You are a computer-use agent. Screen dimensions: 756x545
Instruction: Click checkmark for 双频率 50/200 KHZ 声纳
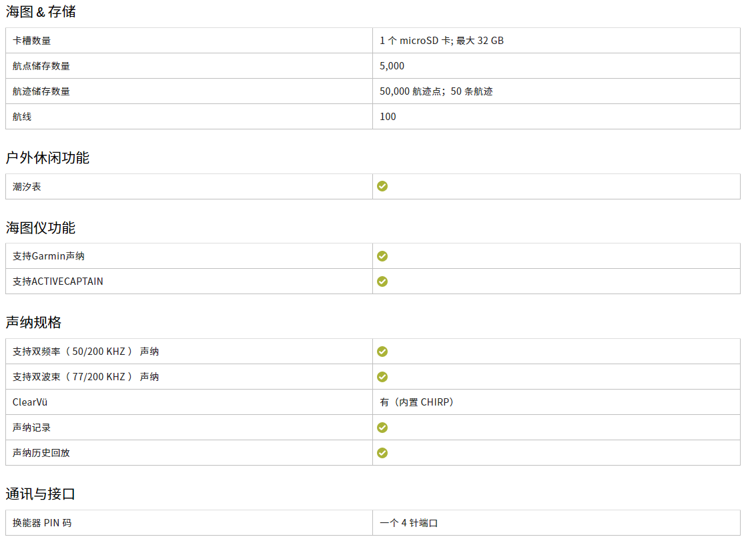coord(382,352)
